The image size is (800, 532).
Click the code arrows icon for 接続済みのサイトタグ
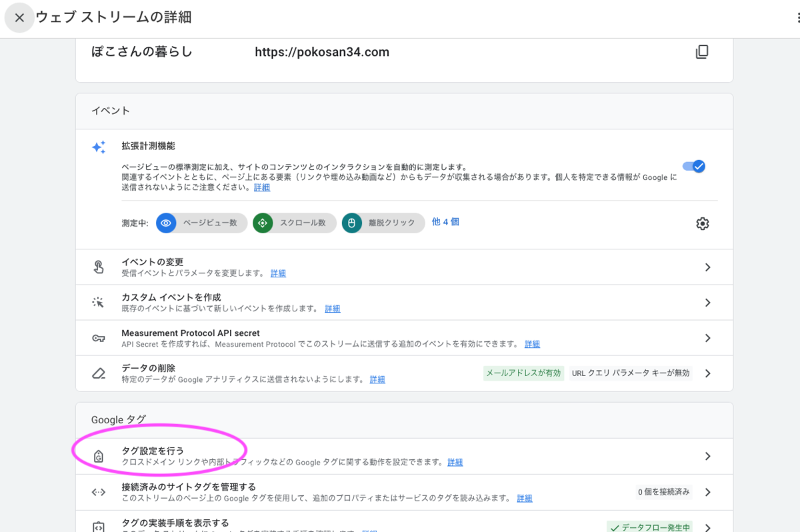pyautogui.click(x=99, y=492)
